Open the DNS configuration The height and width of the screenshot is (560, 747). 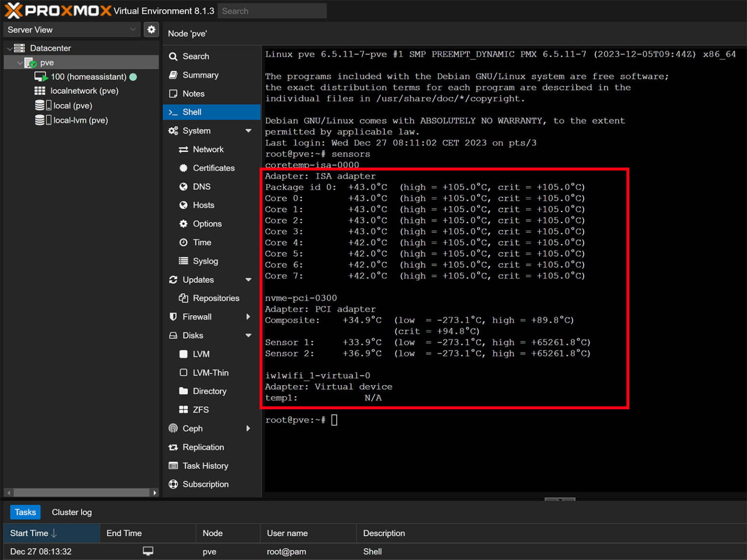coord(200,186)
